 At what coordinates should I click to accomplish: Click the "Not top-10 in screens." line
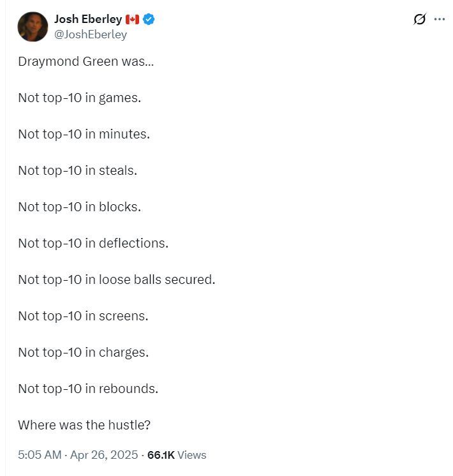(x=83, y=316)
